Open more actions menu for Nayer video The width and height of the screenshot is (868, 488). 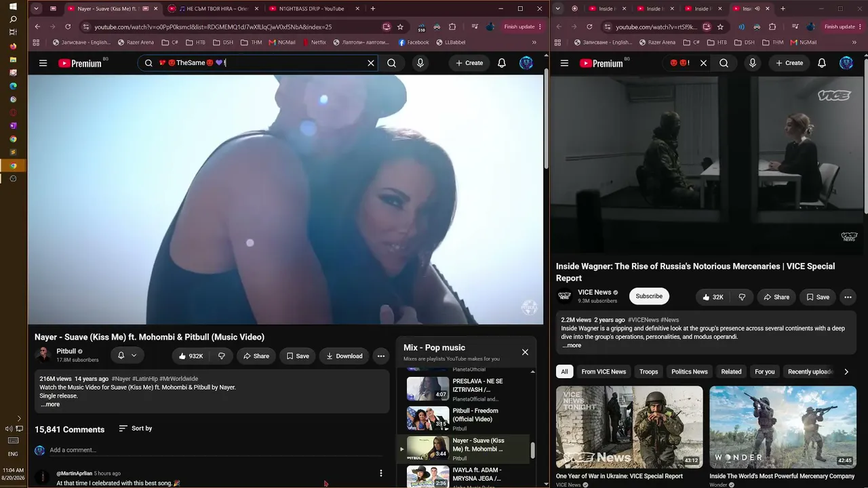[x=381, y=356]
